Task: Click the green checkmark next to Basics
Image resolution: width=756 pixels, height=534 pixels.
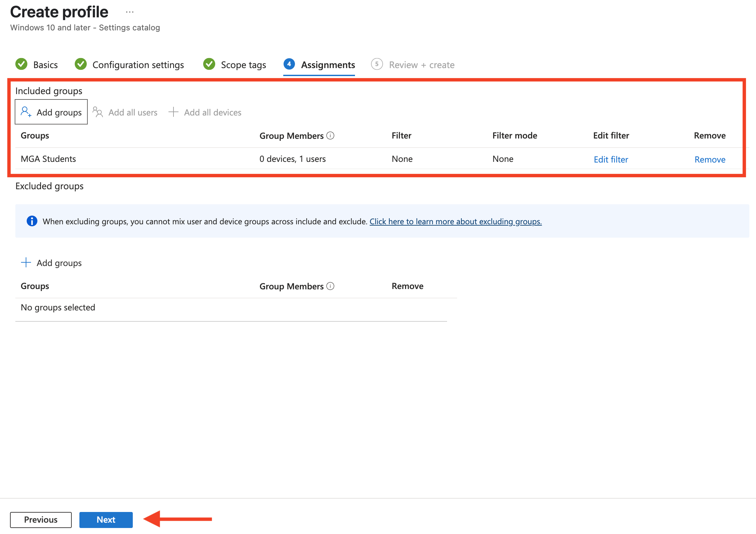Action: [22, 64]
